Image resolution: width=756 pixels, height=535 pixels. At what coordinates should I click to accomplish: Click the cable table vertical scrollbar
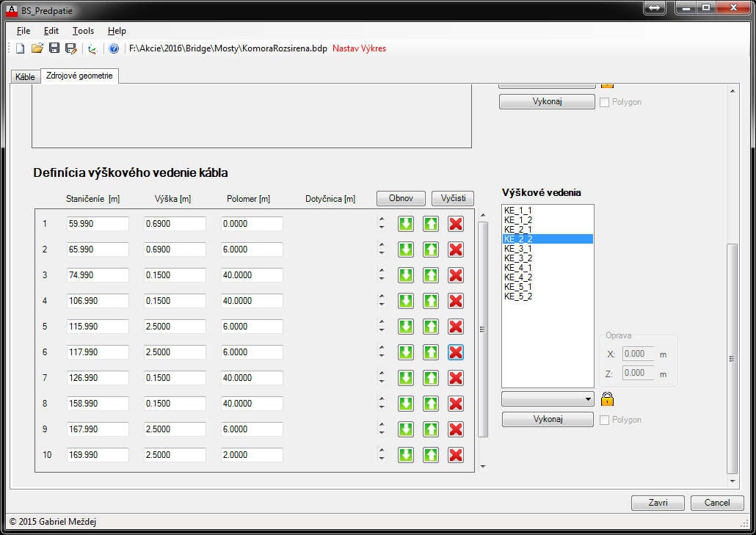pyautogui.click(x=482, y=330)
